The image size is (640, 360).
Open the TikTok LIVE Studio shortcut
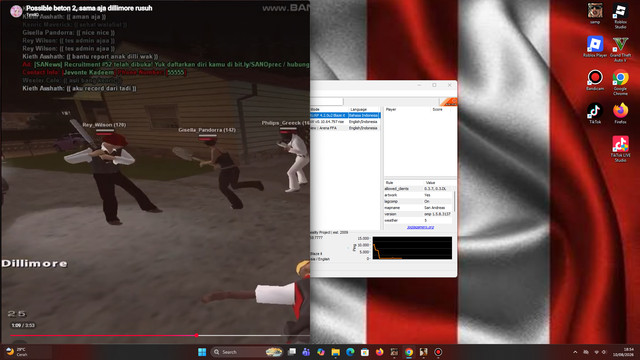[620, 149]
